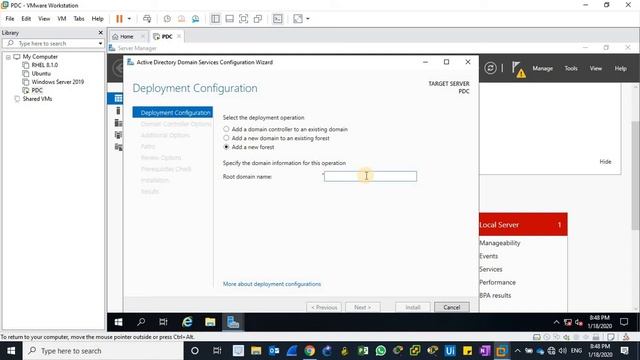
Task: Select Deployment Configuration wizard step
Action: [172, 113]
